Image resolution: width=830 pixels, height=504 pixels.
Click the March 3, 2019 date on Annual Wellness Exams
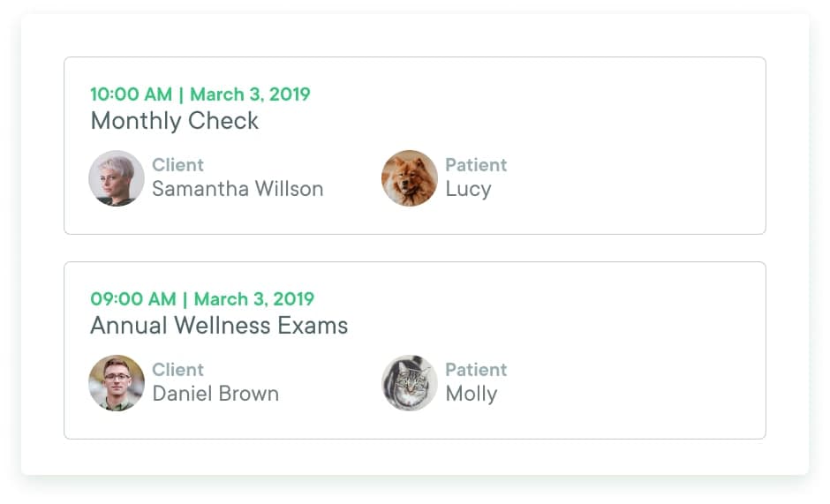tap(254, 299)
